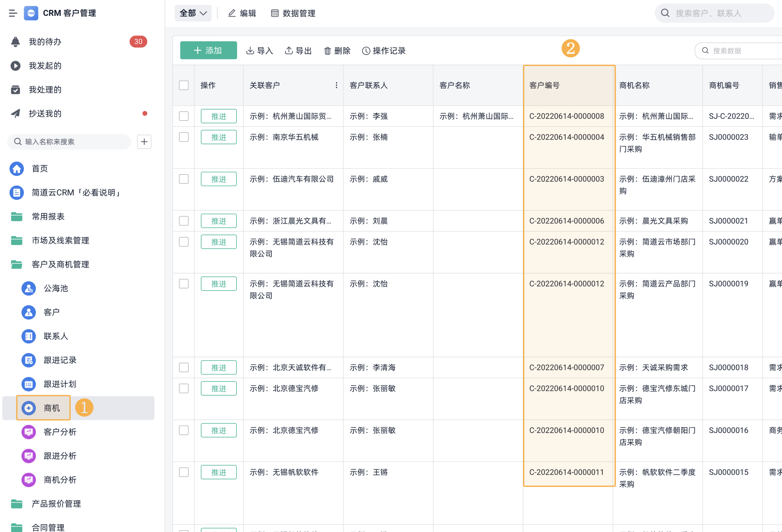
Task: Click the green 添加 button
Action: click(208, 51)
